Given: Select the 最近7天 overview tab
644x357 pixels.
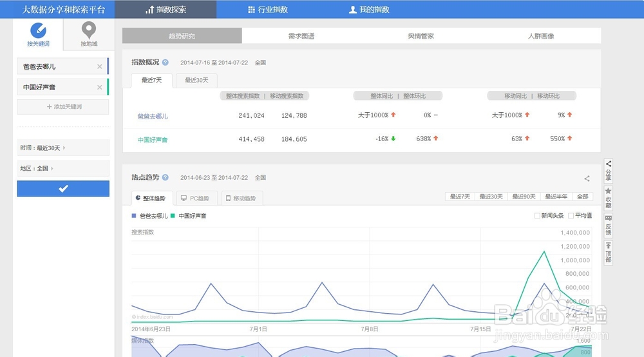Looking at the screenshot, I should coord(151,81).
